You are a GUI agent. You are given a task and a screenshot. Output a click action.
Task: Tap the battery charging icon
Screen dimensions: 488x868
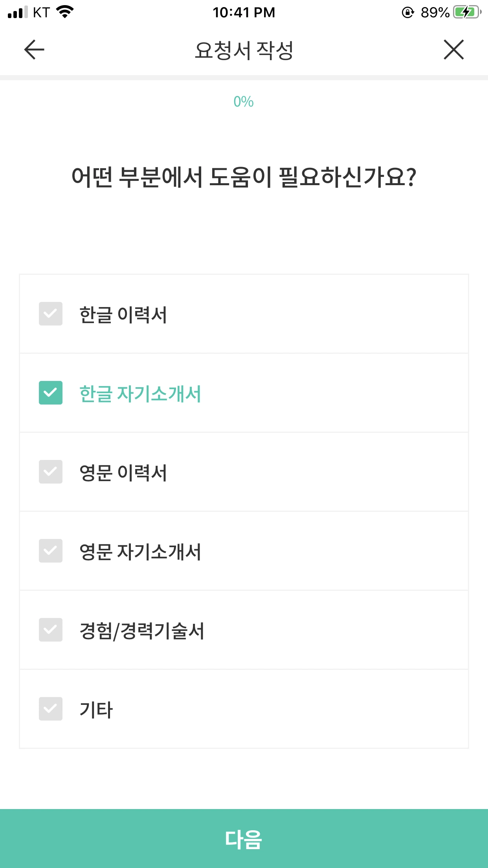pos(467,12)
